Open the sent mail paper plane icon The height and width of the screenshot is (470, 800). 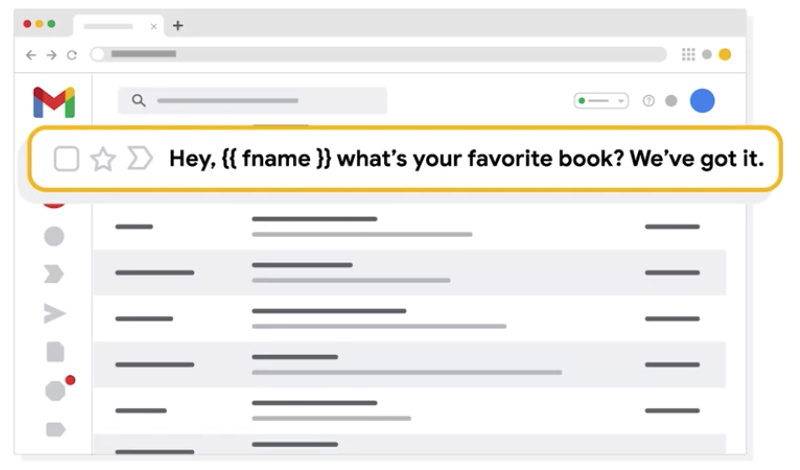click(55, 313)
